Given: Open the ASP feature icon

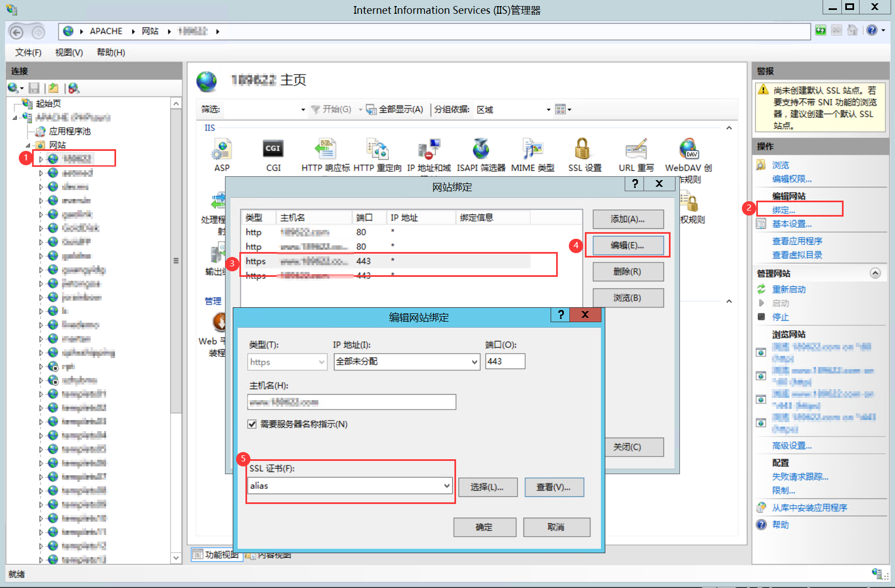Looking at the screenshot, I should pos(222,149).
